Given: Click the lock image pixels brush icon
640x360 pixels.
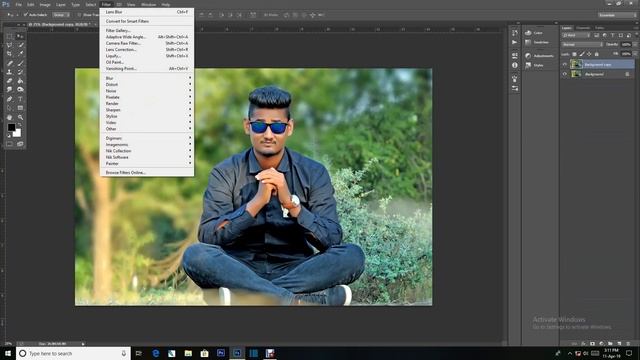Looking at the screenshot, I should (x=582, y=54).
